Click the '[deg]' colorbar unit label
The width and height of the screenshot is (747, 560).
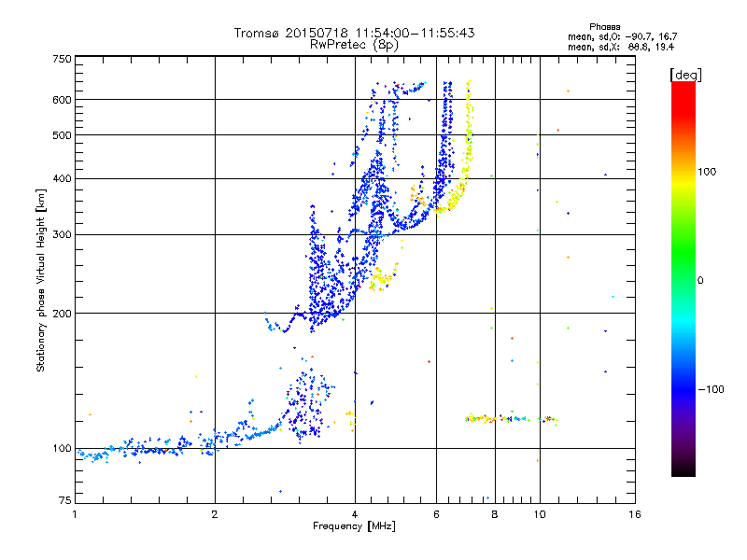[685, 75]
